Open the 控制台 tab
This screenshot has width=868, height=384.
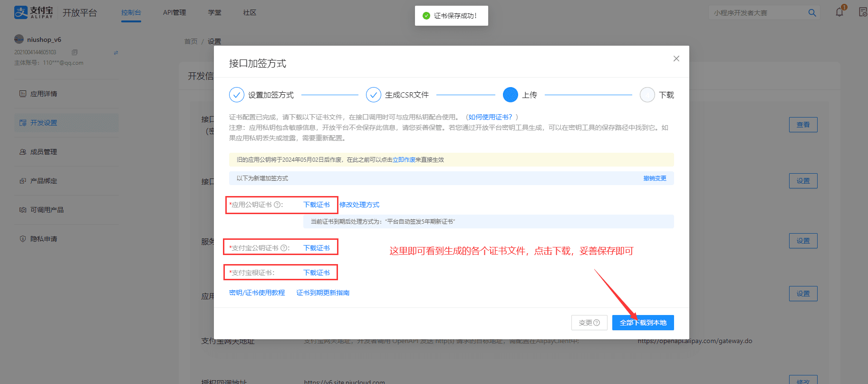pyautogui.click(x=131, y=13)
